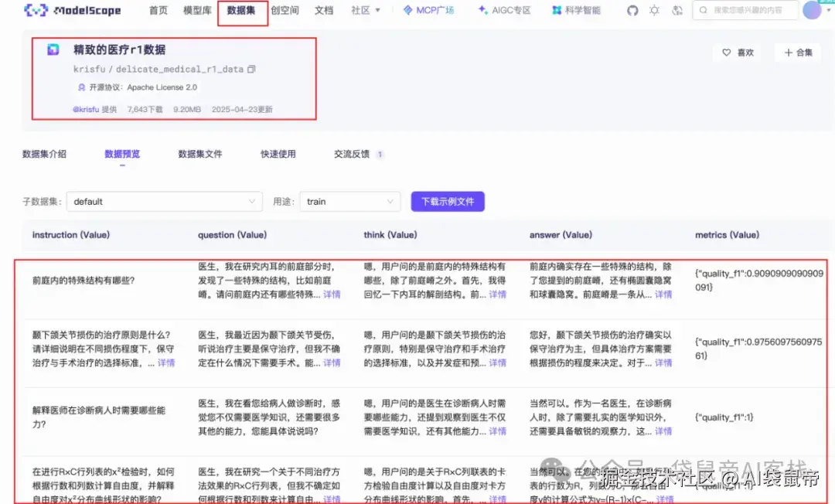Switch interface language via the translate icon
The image size is (835, 504).
(x=676, y=11)
